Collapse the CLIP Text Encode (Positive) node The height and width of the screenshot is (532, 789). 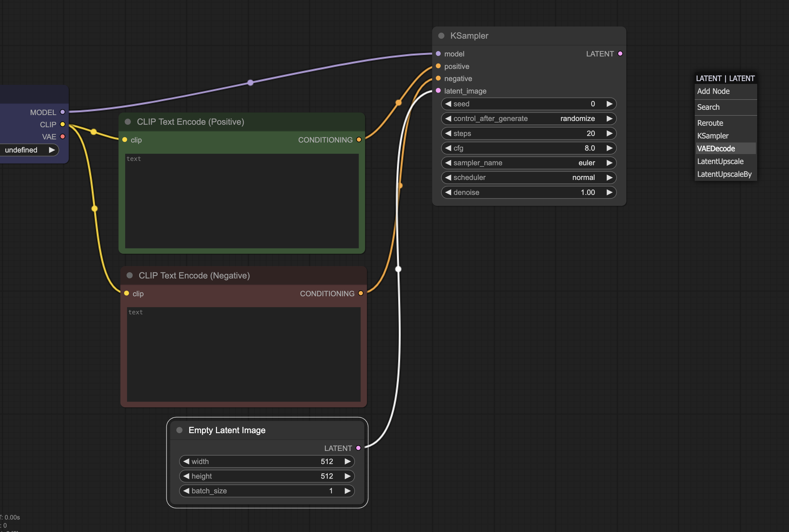pyautogui.click(x=128, y=122)
